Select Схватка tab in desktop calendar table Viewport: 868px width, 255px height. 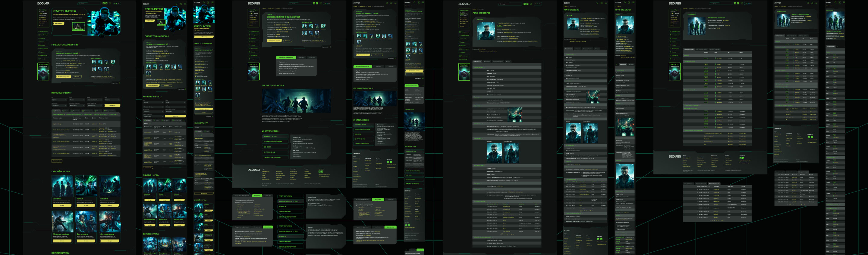point(57,111)
